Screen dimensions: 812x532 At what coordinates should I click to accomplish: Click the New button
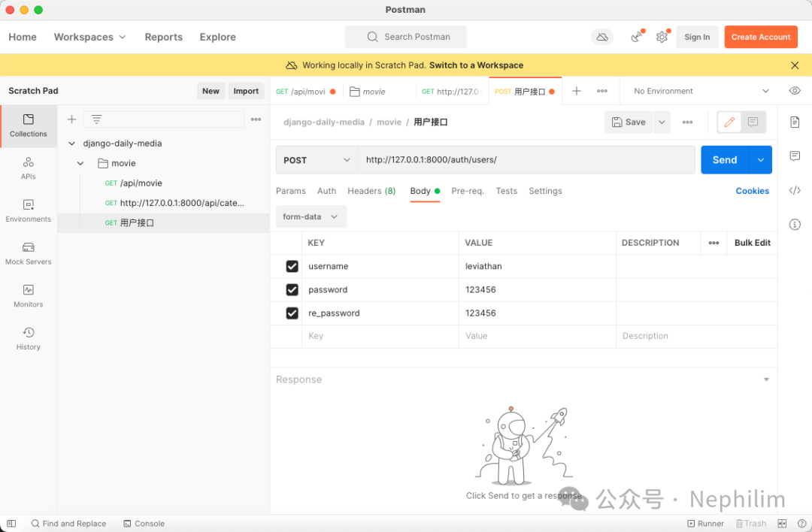coord(211,91)
